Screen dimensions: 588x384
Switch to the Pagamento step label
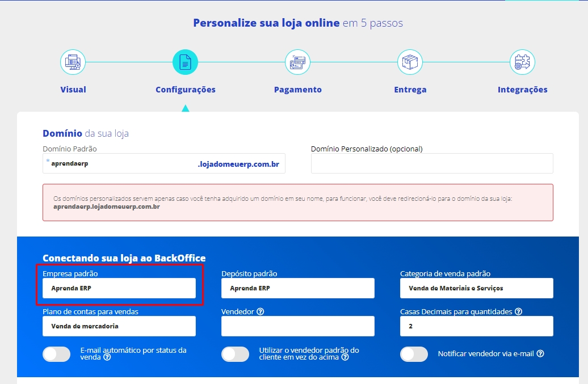click(297, 90)
